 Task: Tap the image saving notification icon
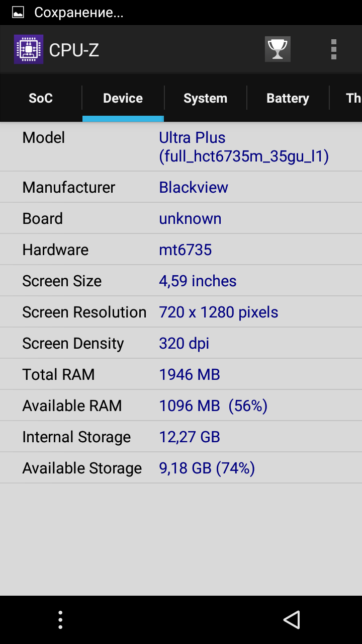pyautogui.click(x=18, y=13)
